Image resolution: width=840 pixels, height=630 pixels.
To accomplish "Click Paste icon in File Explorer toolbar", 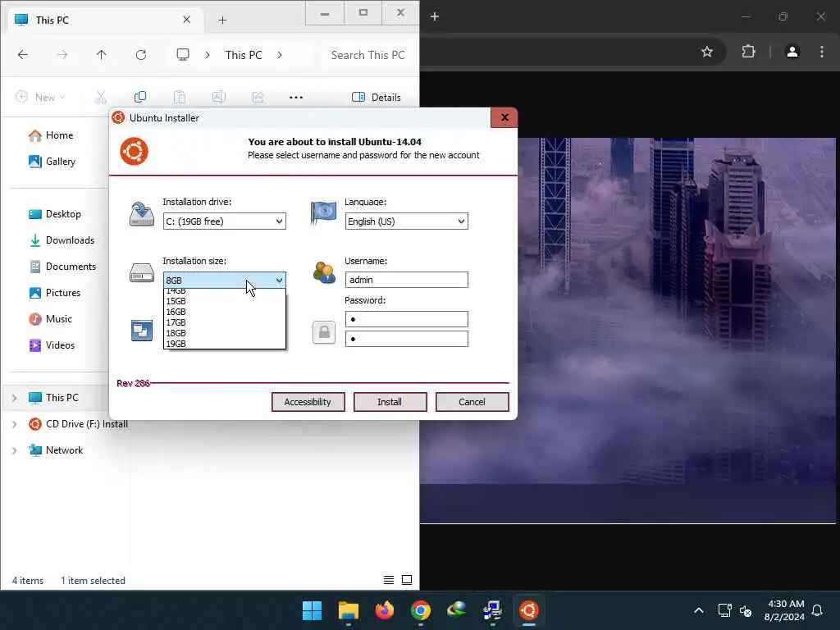I will click(x=180, y=97).
